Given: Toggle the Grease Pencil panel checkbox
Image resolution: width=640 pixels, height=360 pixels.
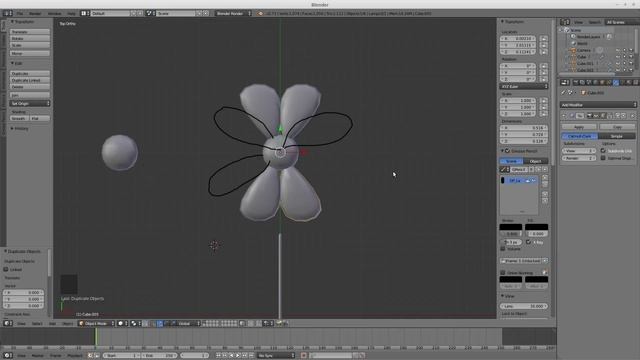Looking at the screenshot, I should [507, 151].
